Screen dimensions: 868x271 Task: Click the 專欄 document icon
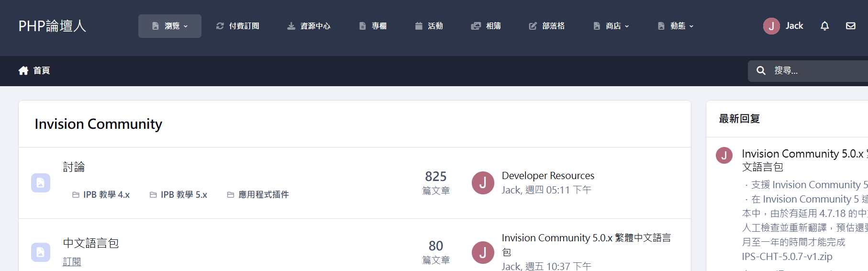(363, 26)
